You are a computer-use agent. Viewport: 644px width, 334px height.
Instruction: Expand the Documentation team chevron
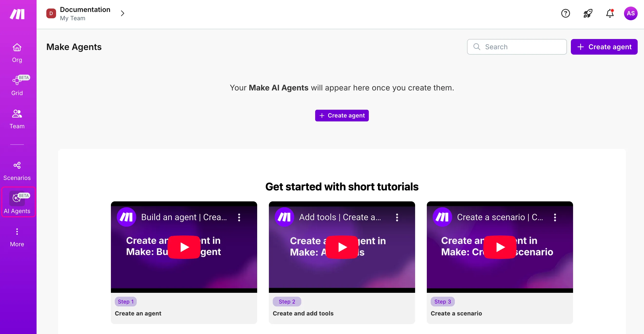pos(123,13)
